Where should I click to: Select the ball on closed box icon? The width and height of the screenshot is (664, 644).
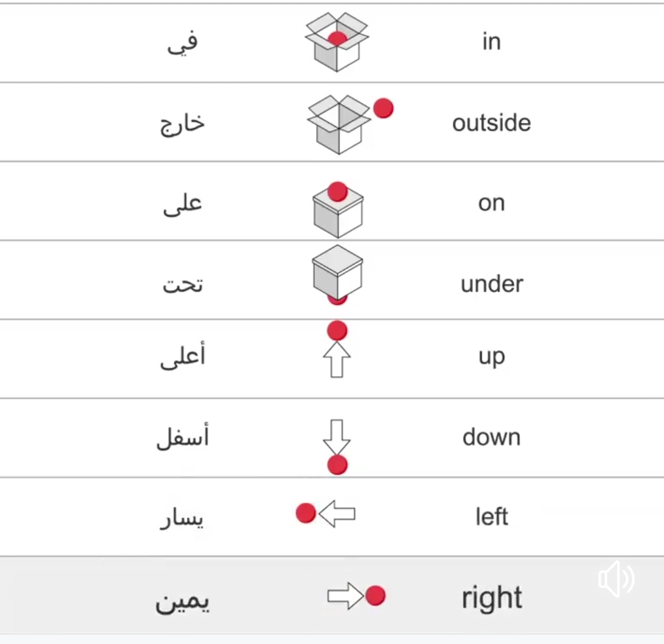[x=337, y=208]
